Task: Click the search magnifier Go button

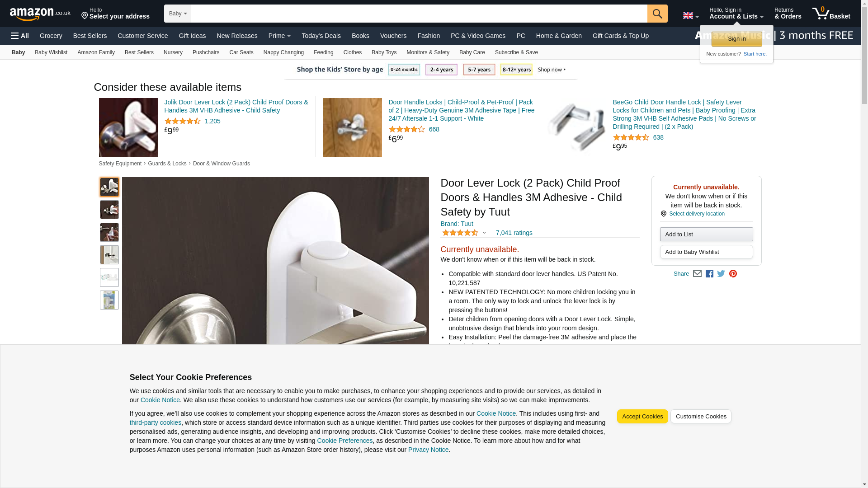Action: coord(657,14)
